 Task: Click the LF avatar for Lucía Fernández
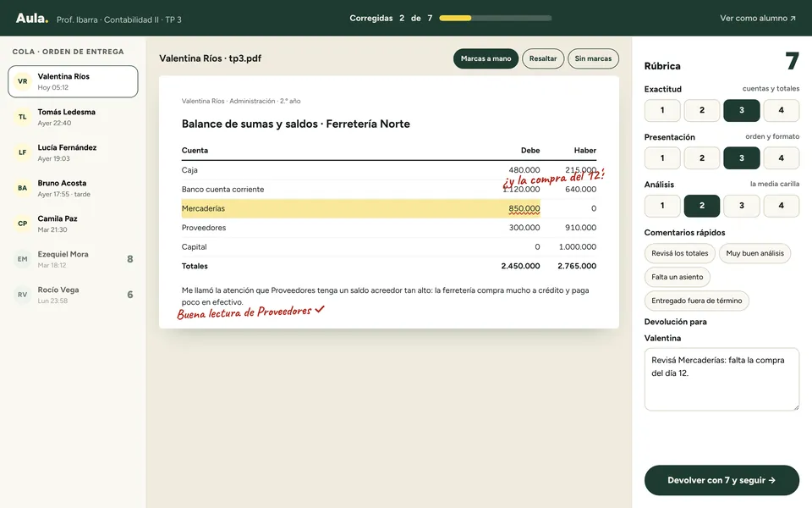[x=22, y=152]
